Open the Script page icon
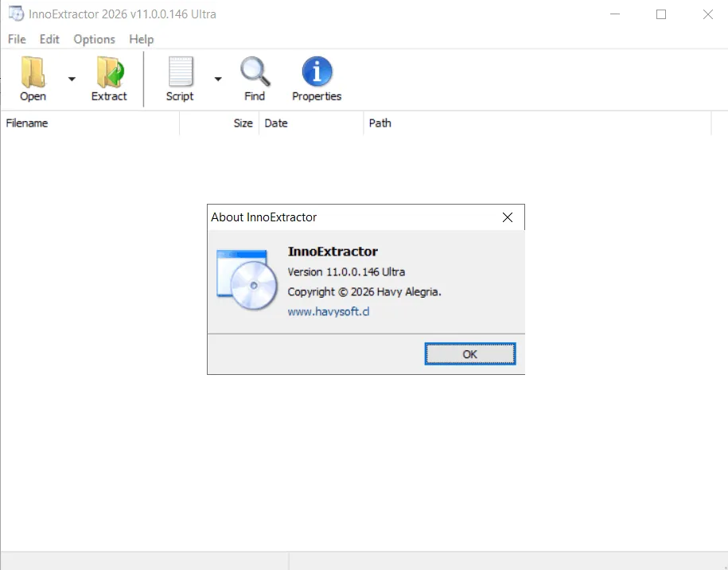728x570 pixels. [x=181, y=72]
